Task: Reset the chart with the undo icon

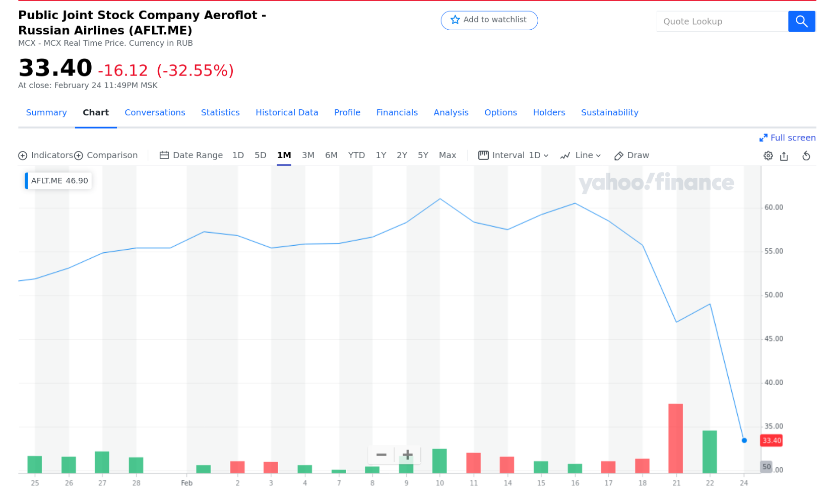Action: (806, 156)
